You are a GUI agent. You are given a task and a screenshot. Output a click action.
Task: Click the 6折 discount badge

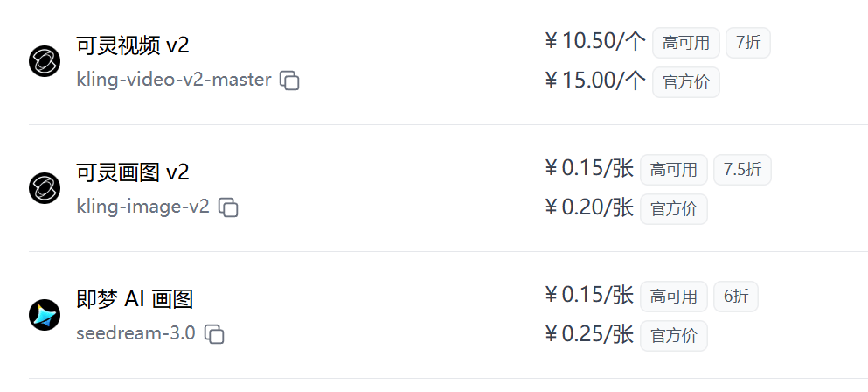tap(736, 297)
